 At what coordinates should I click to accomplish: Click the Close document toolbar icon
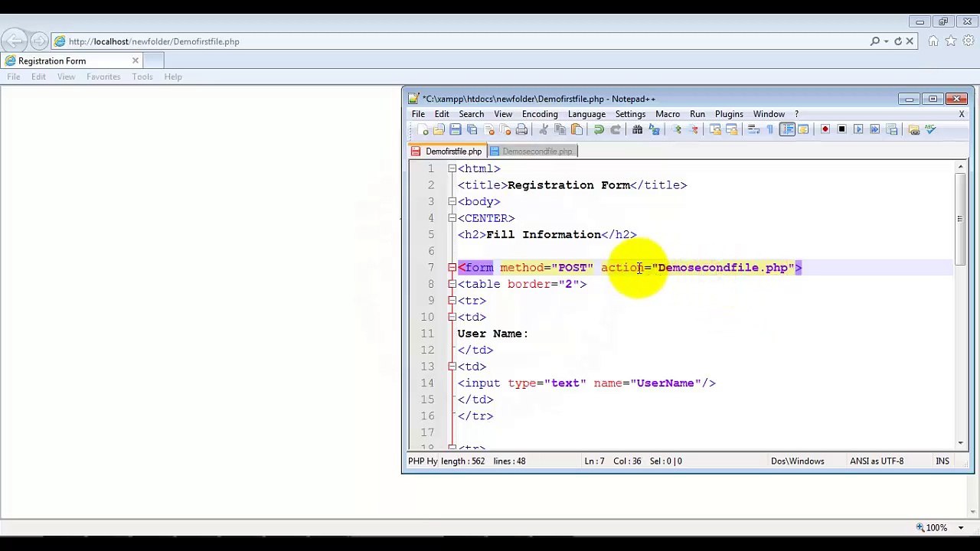click(489, 130)
